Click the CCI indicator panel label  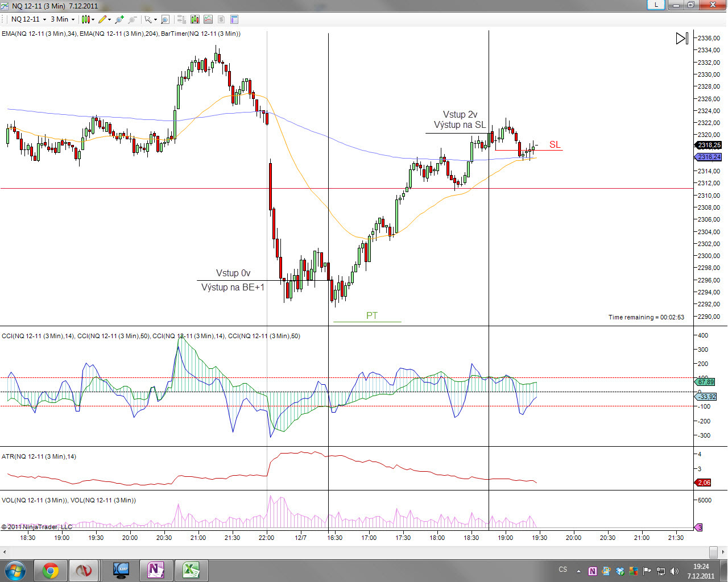pos(151,336)
